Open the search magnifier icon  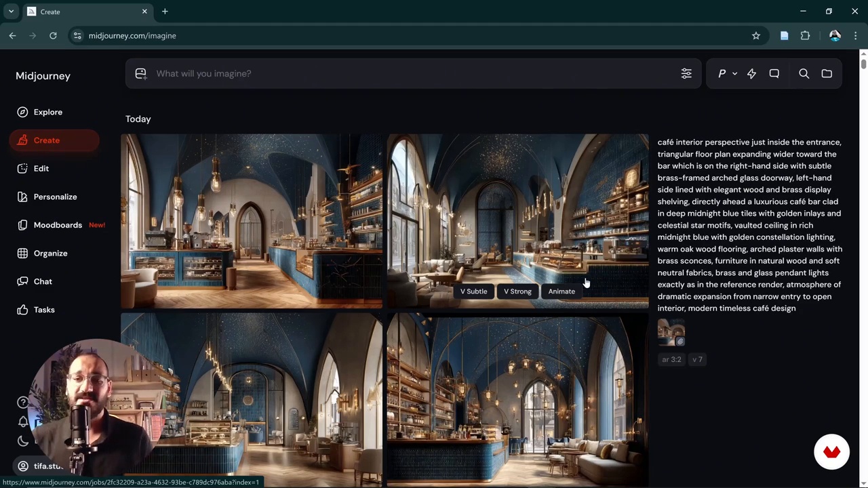pos(804,73)
